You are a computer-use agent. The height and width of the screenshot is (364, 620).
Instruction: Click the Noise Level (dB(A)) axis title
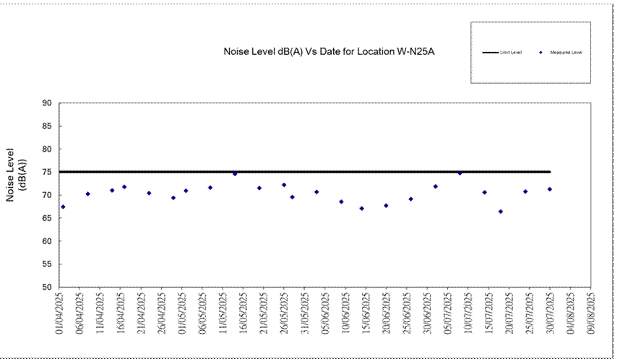16,175
